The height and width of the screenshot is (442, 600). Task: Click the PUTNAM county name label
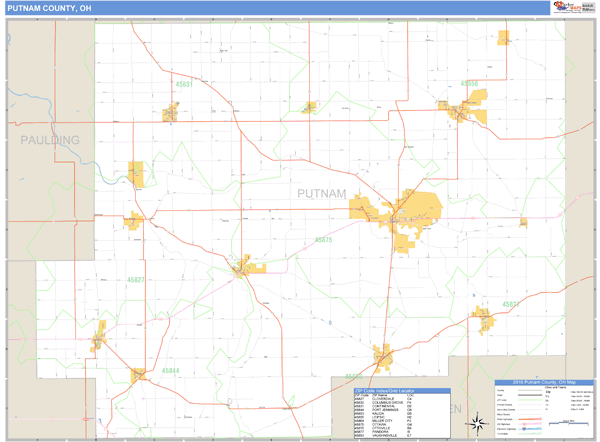(x=321, y=193)
